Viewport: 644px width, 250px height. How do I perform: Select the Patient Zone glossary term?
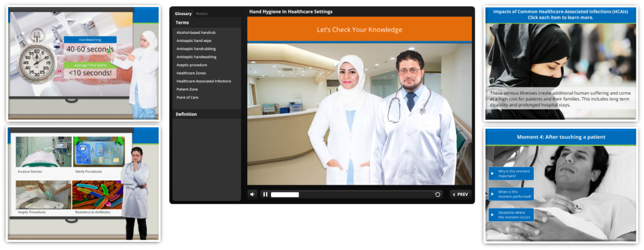pyautogui.click(x=187, y=89)
